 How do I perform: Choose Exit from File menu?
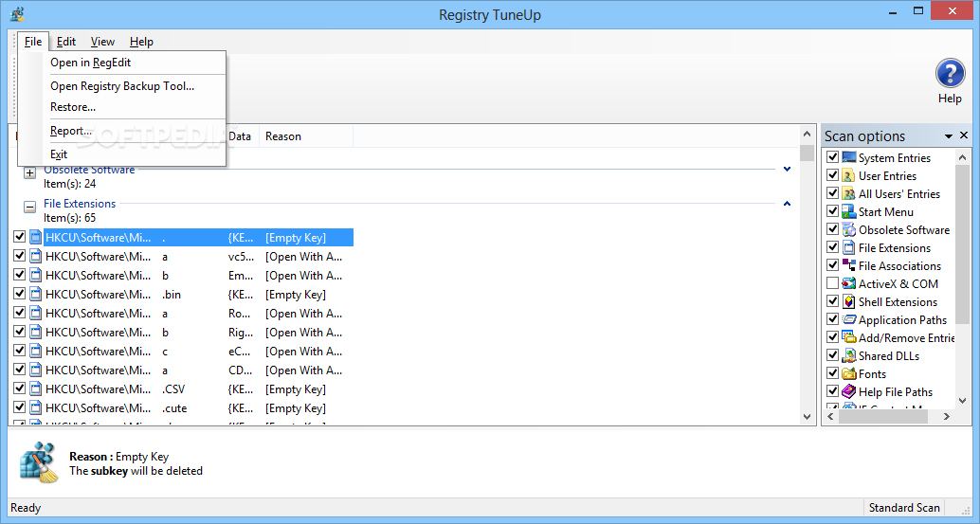coord(122,154)
